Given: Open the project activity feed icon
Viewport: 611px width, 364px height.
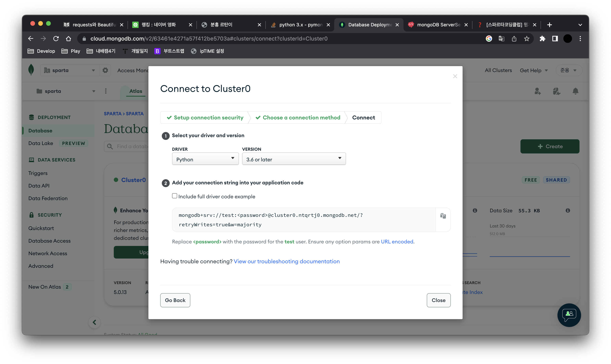Looking at the screenshot, I should (x=556, y=91).
